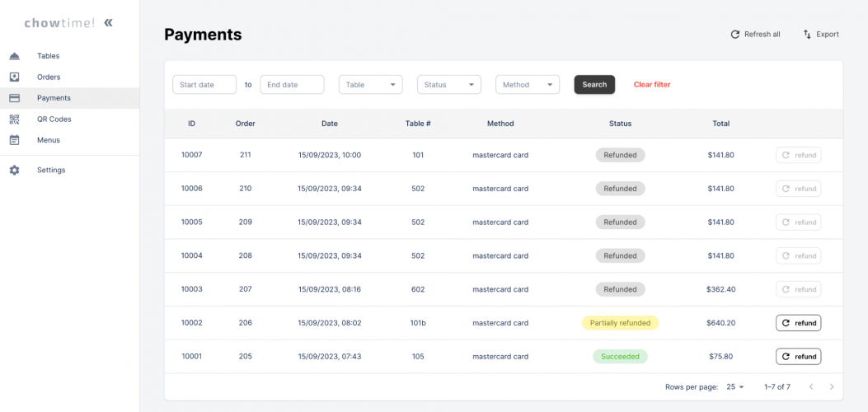Click the ID column header
This screenshot has height=412, width=868.
(191, 124)
